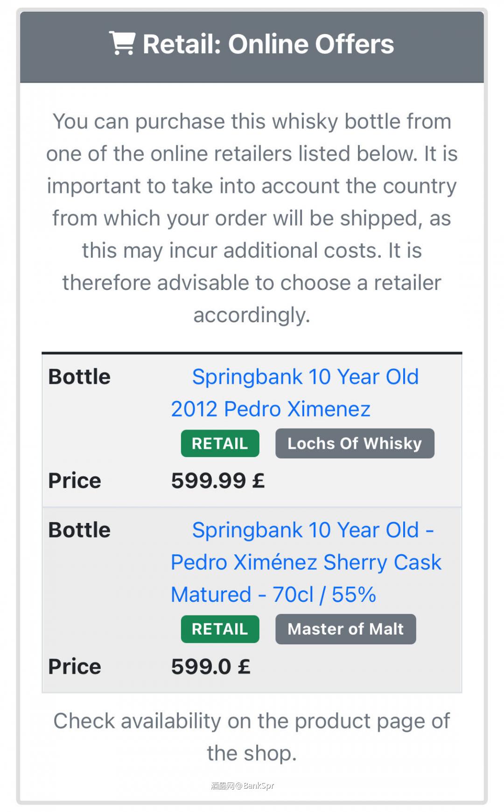Screen dimensions: 504x812
Task: Click RETAIL badge beside Lochs Of Whisky
Action: pos(220,443)
